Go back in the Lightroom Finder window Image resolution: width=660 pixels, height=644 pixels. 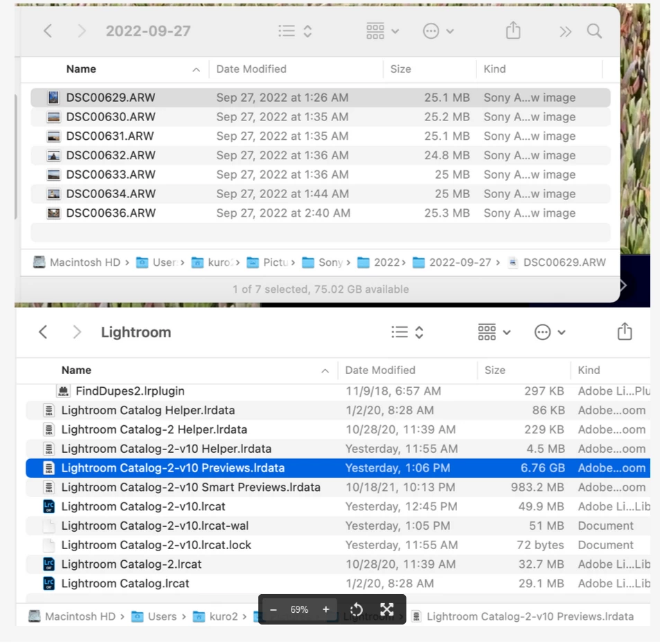(43, 332)
